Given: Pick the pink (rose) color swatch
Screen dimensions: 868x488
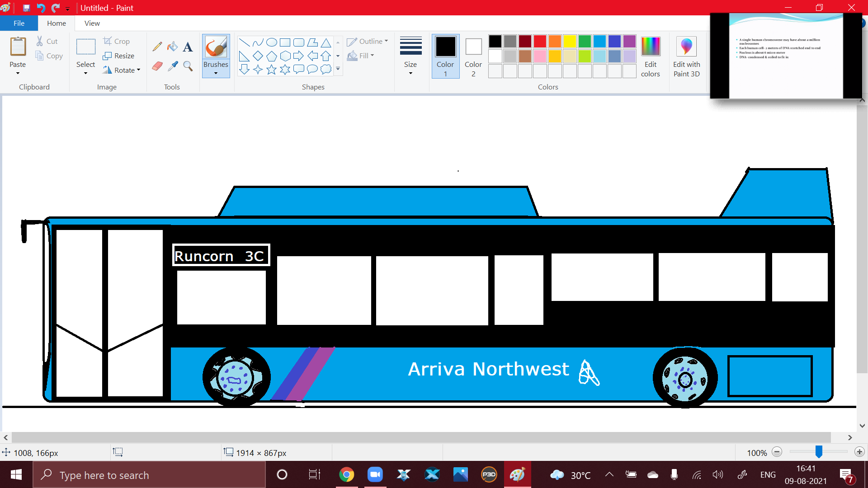Looking at the screenshot, I should click(x=540, y=56).
